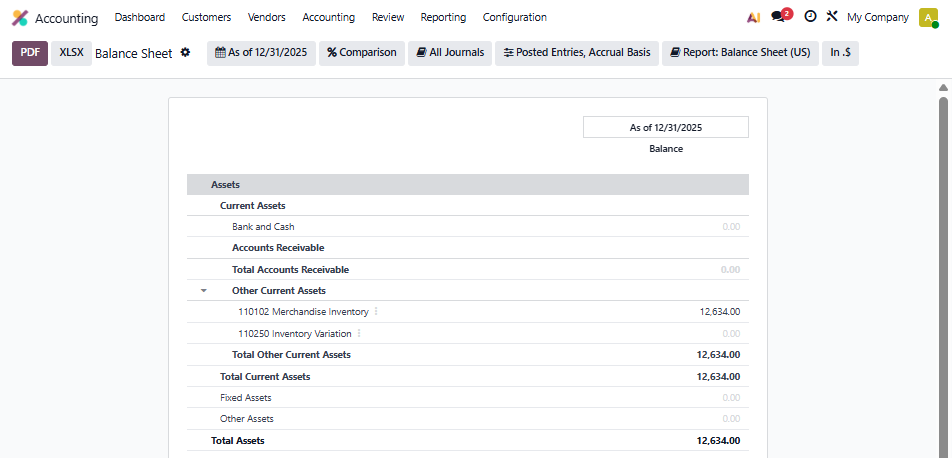The image size is (952, 458).
Task: Open the All Journals filter dropdown
Action: click(450, 53)
